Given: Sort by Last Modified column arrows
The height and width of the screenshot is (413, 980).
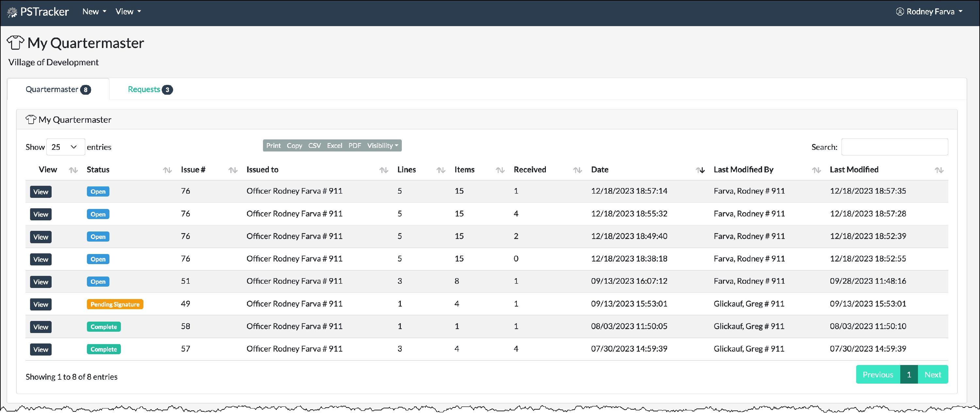Looking at the screenshot, I should (939, 170).
